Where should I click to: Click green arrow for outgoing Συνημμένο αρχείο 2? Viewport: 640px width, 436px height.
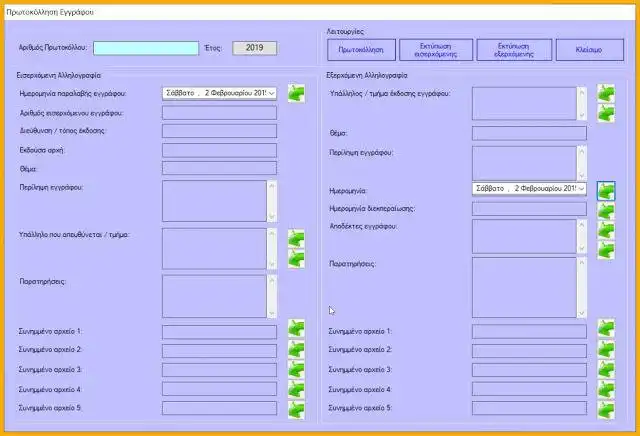pyautogui.click(x=606, y=349)
